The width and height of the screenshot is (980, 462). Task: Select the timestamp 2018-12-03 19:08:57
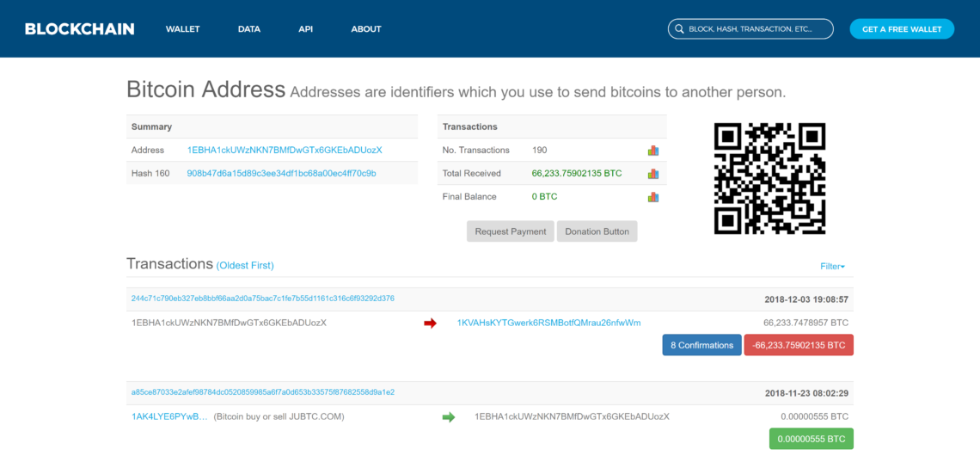pyautogui.click(x=806, y=299)
